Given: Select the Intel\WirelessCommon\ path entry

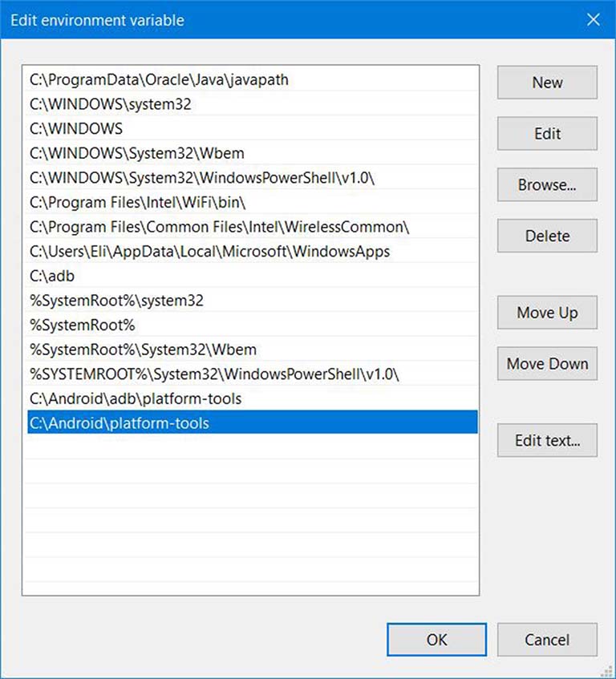Looking at the screenshot, I should pos(252,227).
